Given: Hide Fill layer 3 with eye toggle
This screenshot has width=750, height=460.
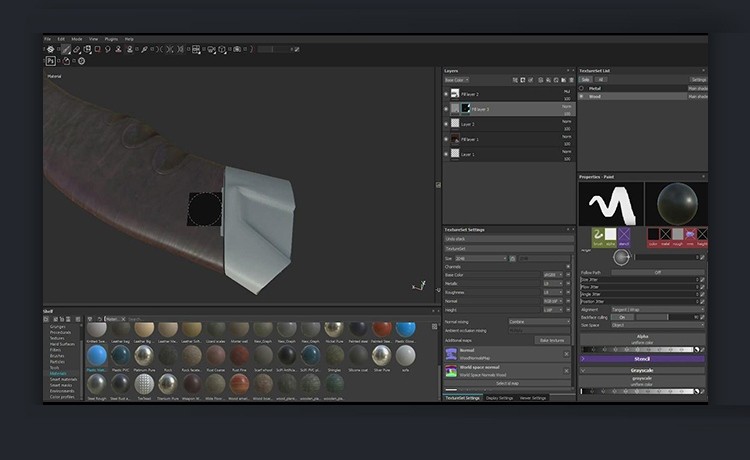Looking at the screenshot, I should pyautogui.click(x=446, y=109).
